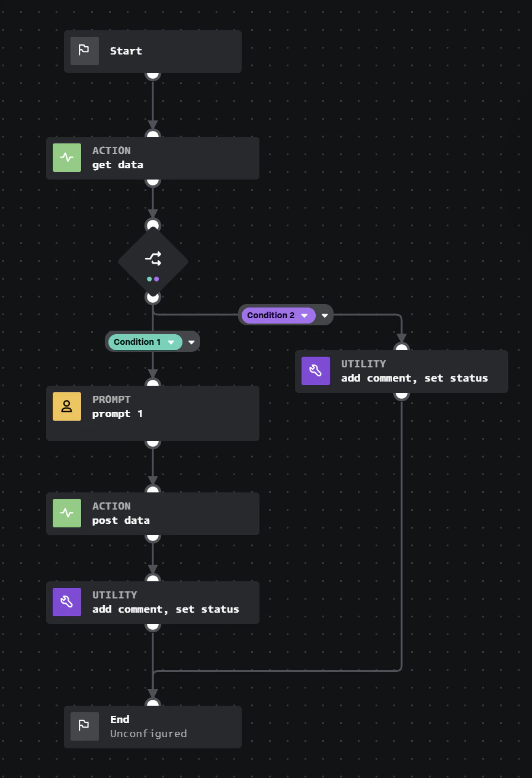Select the flag icon on the End node
532x778 pixels.
pos(84,726)
